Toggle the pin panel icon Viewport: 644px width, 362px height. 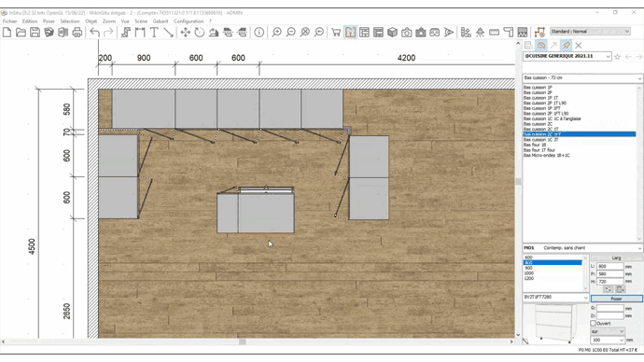[x=566, y=46]
